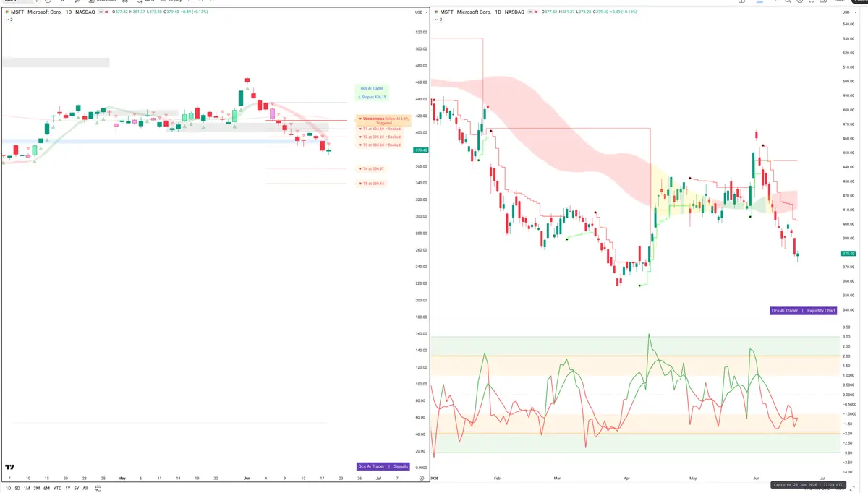Click the Ocs Ai Trader Liquidity Chart badge
Screen dimensions: 868x493
coord(804,310)
